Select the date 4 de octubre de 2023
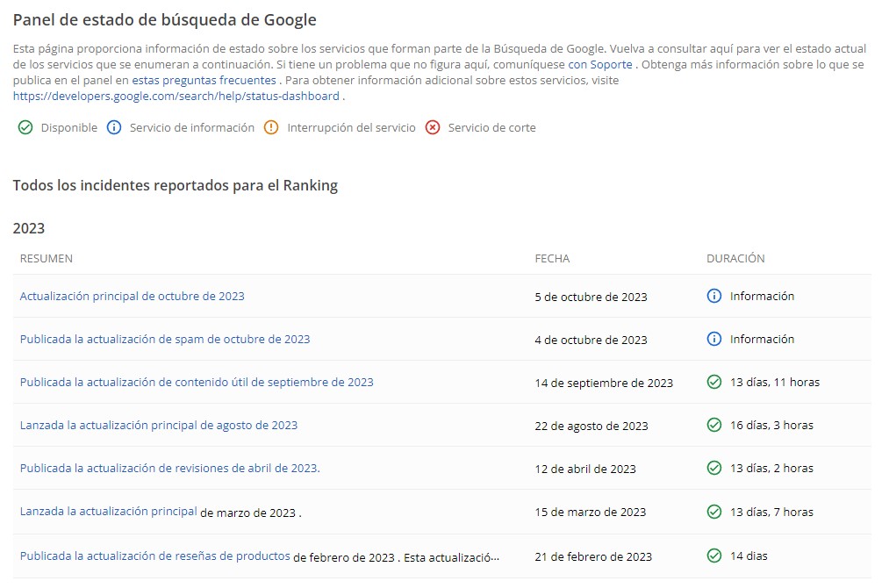This screenshot has width=889, height=588. click(x=591, y=341)
